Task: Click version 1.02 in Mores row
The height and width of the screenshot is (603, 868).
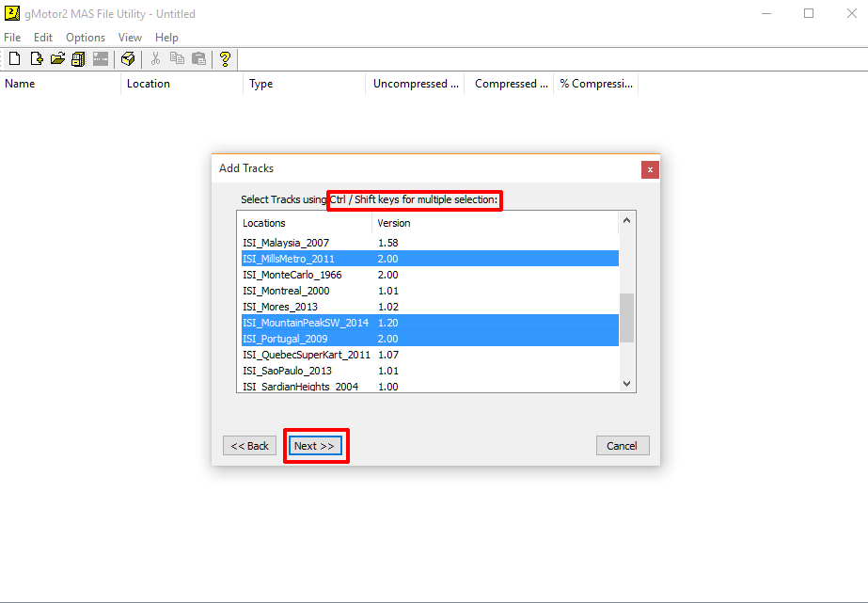Action: coord(388,307)
